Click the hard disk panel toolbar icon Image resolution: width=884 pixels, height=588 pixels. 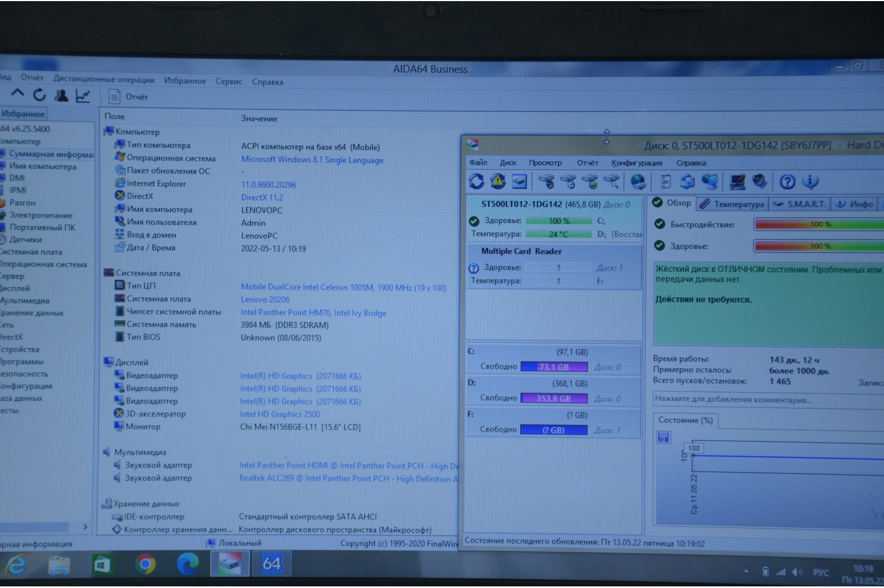pyautogui.click(x=519, y=181)
